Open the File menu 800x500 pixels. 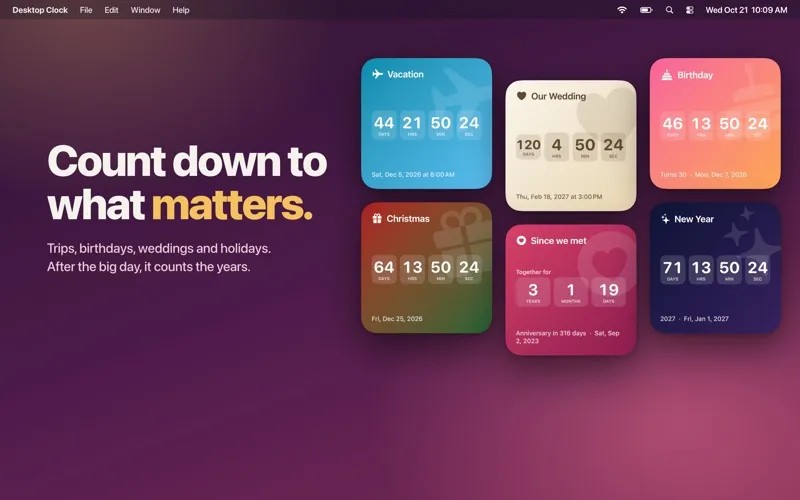coord(86,10)
